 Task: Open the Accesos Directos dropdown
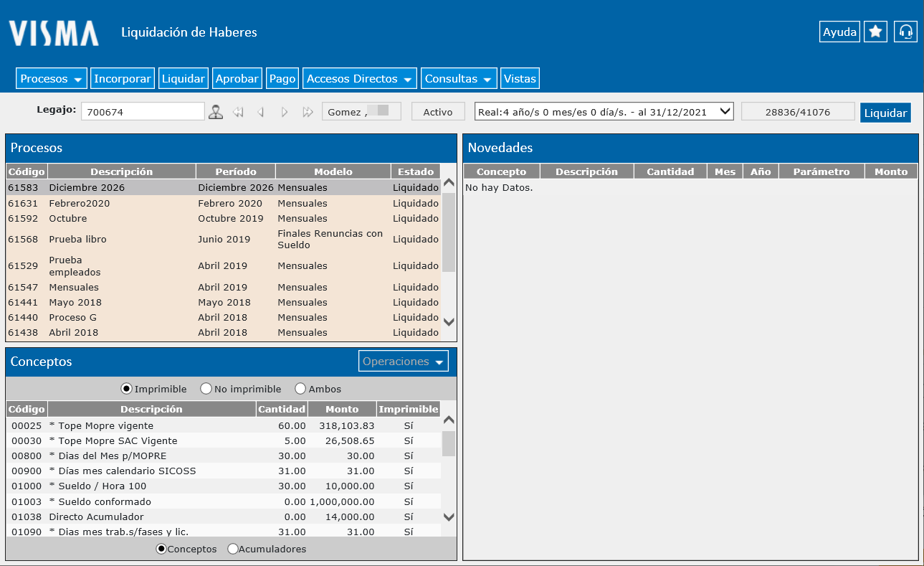360,79
